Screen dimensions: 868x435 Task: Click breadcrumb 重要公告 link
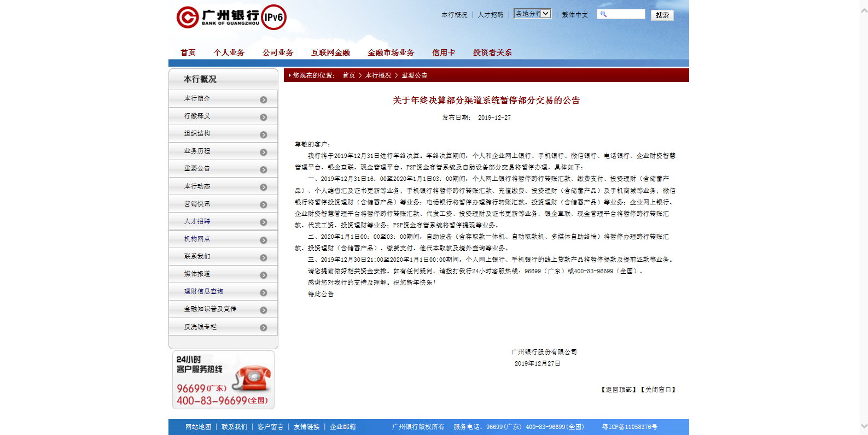tap(415, 75)
